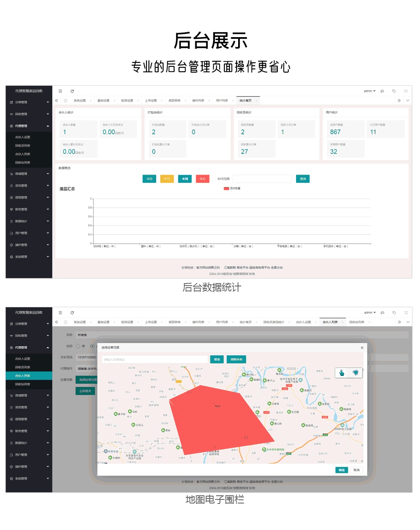This screenshot has width=420, height=530.
Task: Click the 清除所有 button above the map
Action: point(236,359)
